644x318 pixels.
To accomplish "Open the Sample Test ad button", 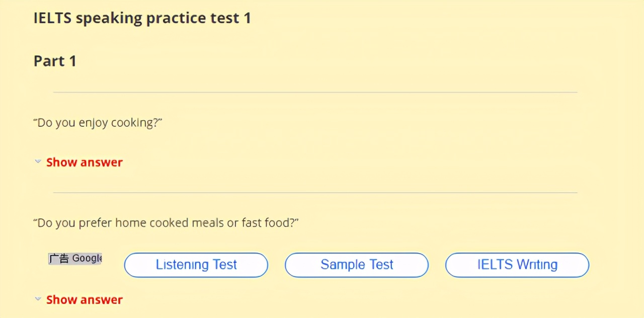I will [357, 265].
